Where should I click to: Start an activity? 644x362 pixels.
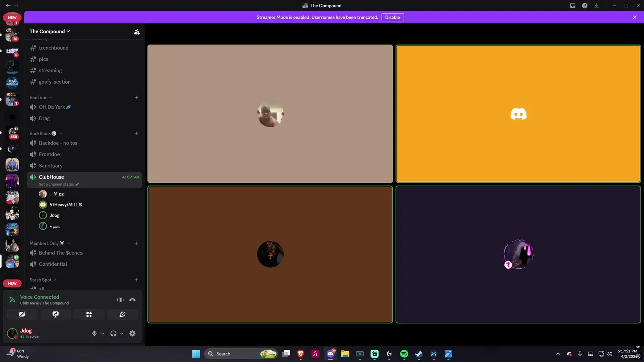tap(89, 314)
